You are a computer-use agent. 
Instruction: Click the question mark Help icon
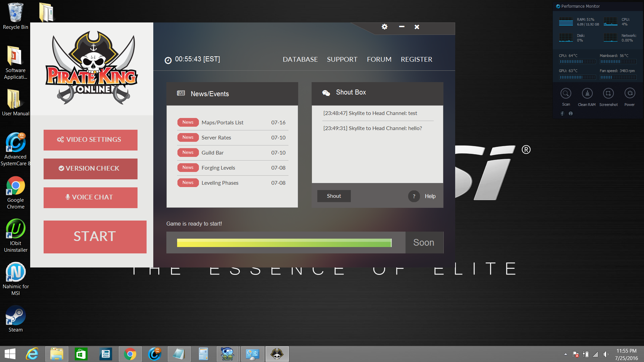(414, 196)
